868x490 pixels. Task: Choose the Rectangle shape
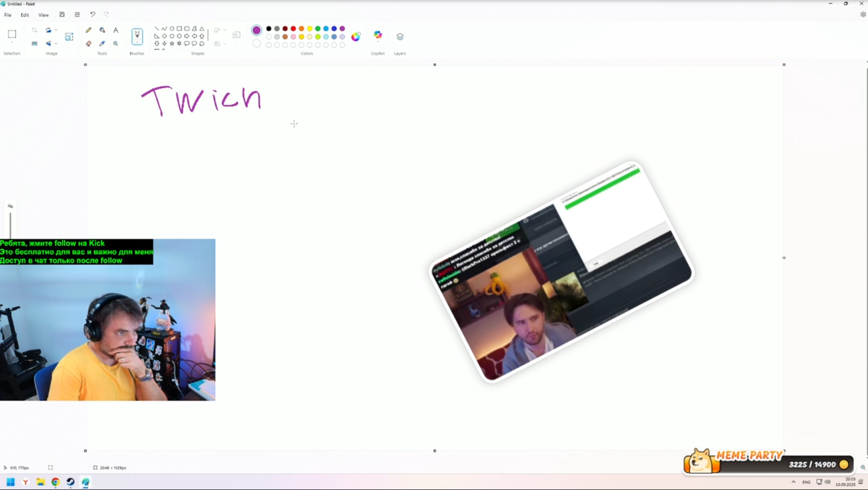(179, 29)
